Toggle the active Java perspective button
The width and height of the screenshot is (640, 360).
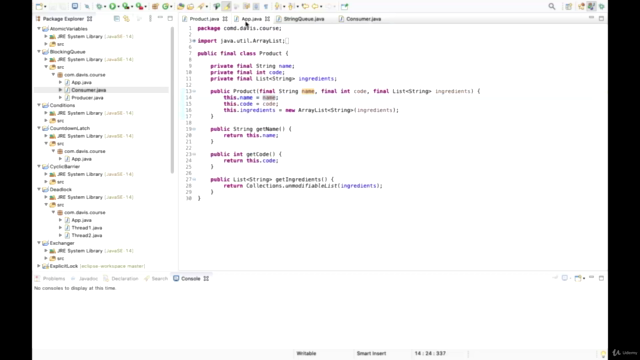[591, 7]
